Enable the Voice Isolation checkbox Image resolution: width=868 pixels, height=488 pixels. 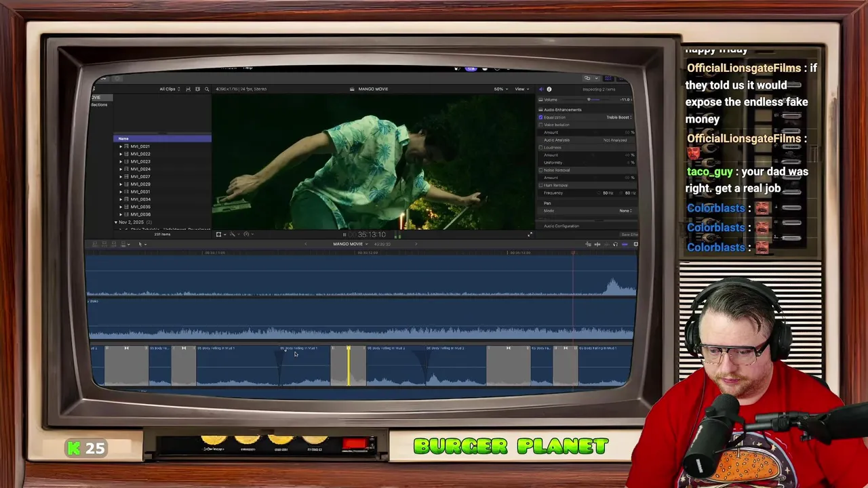click(x=540, y=125)
